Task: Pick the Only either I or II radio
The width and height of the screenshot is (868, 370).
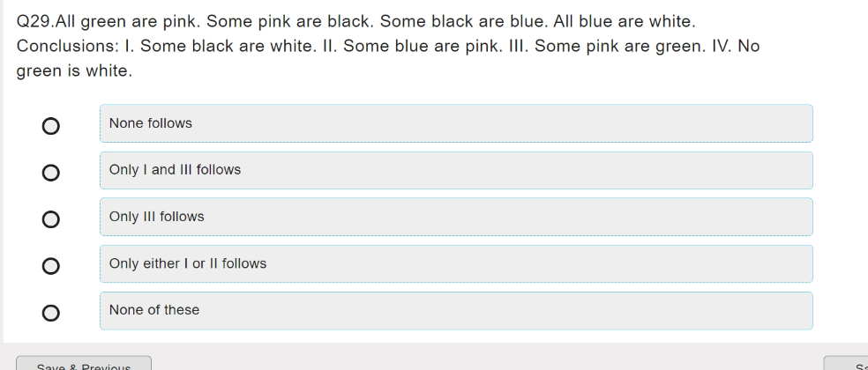Action: [51, 266]
